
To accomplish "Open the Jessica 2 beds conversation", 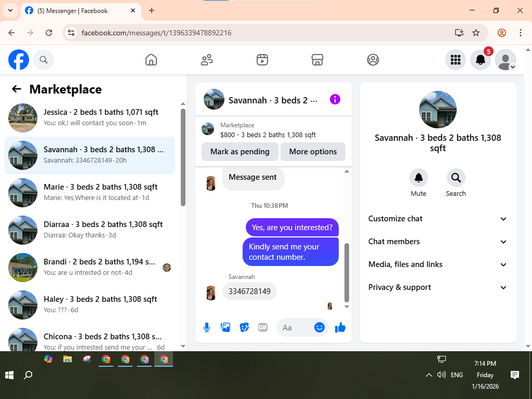I will coord(89,118).
